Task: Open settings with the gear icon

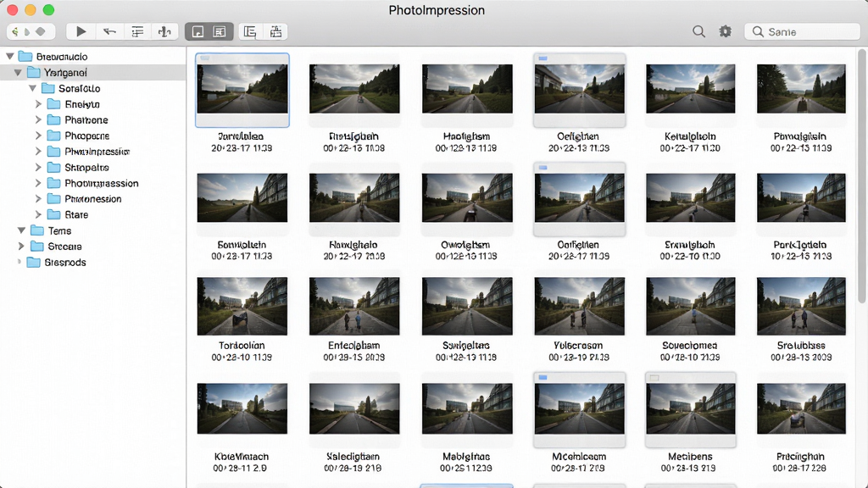Action: click(x=726, y=31)
